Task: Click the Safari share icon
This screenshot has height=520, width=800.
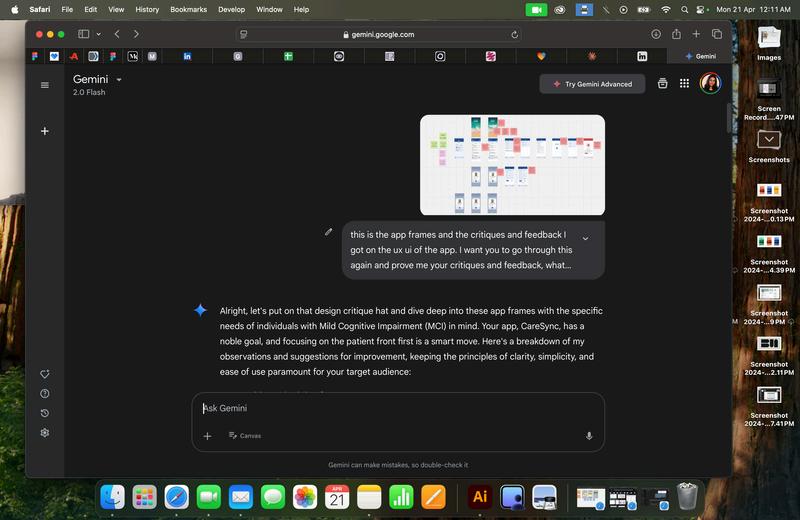Action: 676,34
